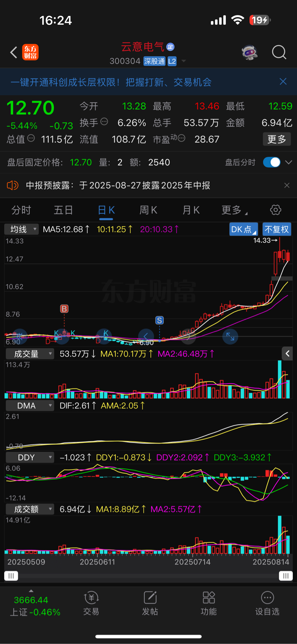Tap the 企 badge next to 云意电气

point(170,47)
